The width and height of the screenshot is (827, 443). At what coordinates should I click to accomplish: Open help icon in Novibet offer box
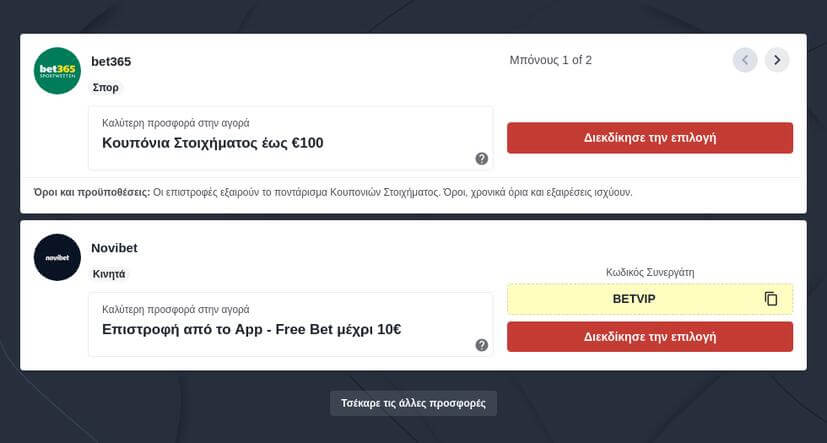[482, 345]
